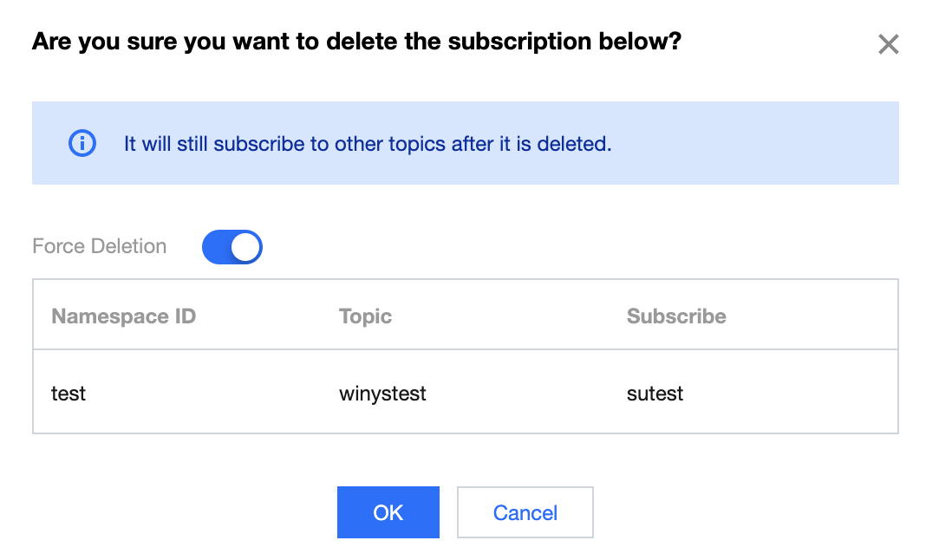Click the word Deletion in the toggle label
Viewport: 926px width, 560px height.
click(126, 246)
